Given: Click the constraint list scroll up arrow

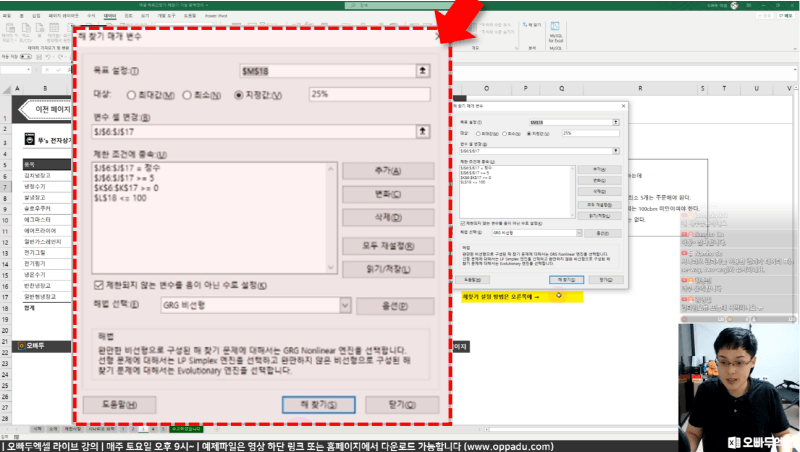Looking at the screenshot, I should tap(331, 169).
